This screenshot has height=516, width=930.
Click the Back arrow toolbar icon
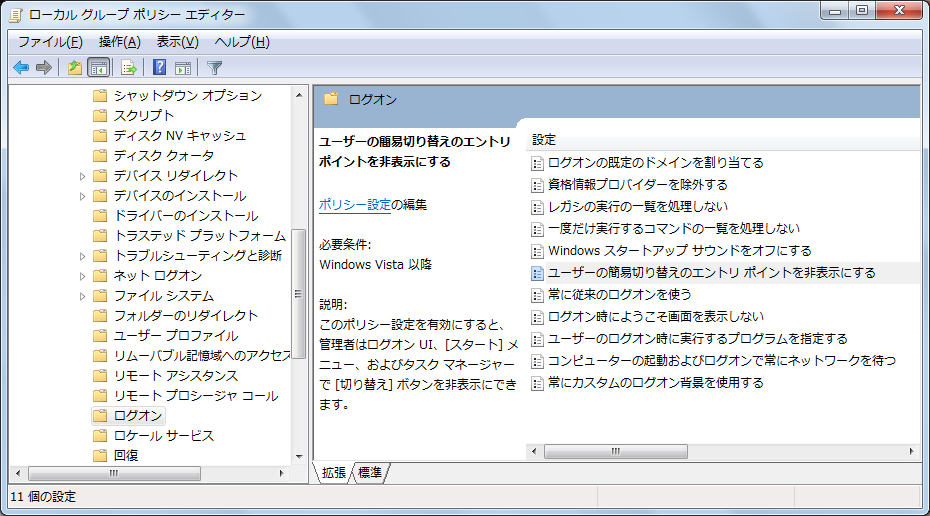click(21, 68)
